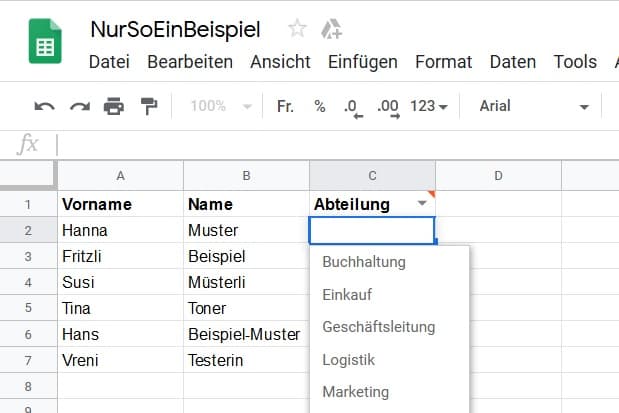619x413 pixels.
Task: Select the paint format roller icon
Action: tap(148, 106)
